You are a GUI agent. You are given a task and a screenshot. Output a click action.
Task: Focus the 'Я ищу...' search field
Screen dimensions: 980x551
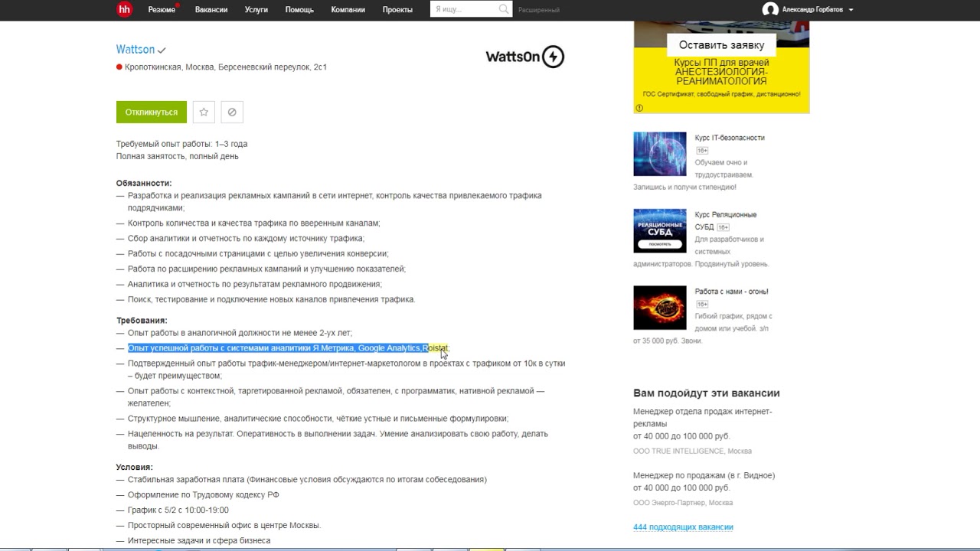tap(463, 9)
